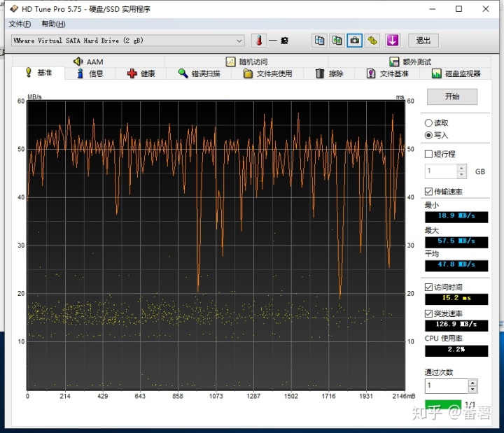This screenshot has width=504, height=433.
Task: Toggle the 传输速率 checkbox
Action: point(428,192)
